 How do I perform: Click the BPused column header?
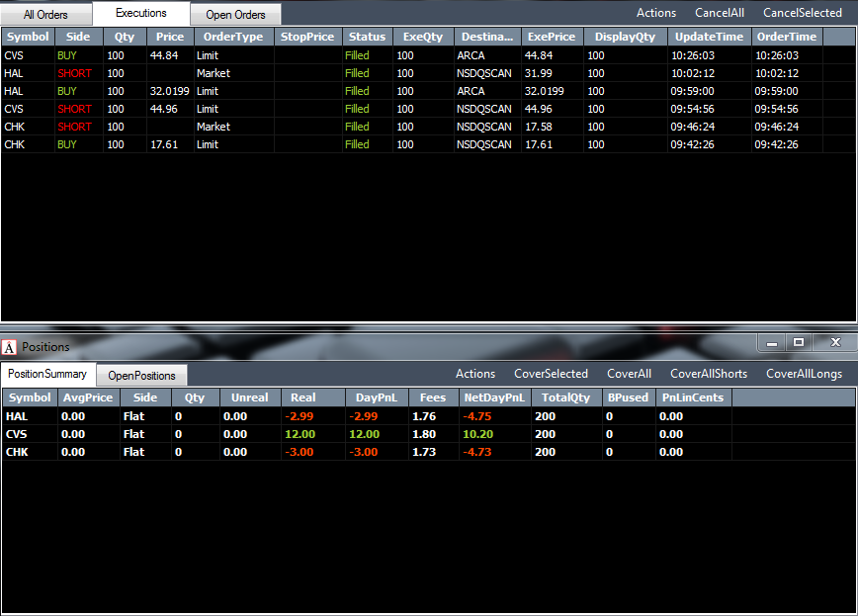pyautogui.click(x=628, y=397)
